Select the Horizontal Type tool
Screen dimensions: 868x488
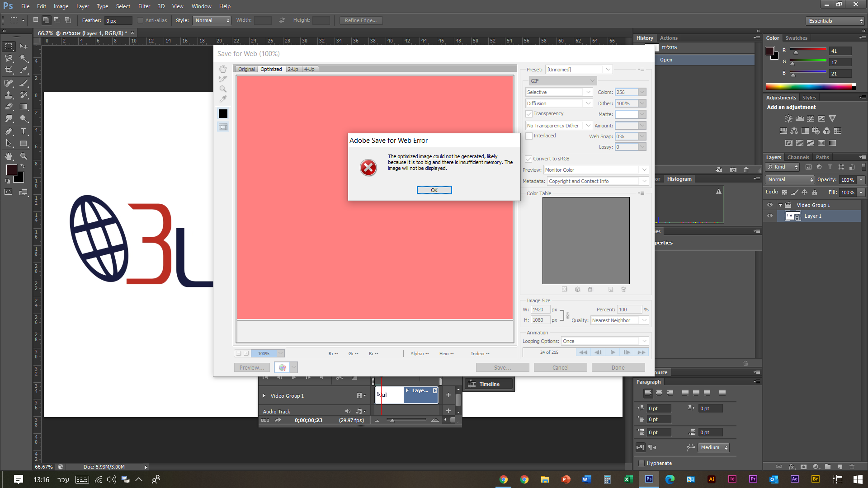24,131
